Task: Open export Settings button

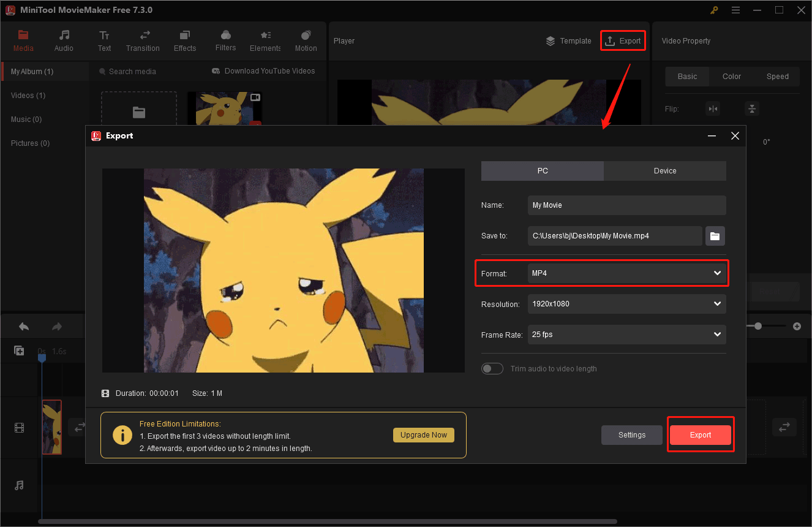Action: (632, 435)
